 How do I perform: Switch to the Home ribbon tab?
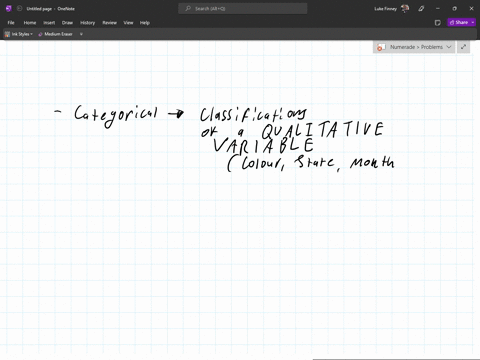30,23
